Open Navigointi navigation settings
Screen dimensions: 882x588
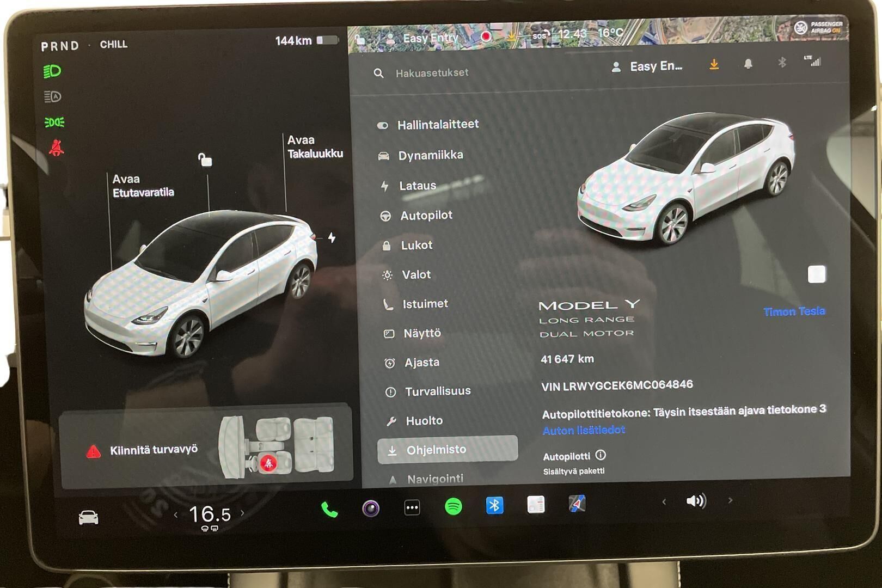(426, 479)
